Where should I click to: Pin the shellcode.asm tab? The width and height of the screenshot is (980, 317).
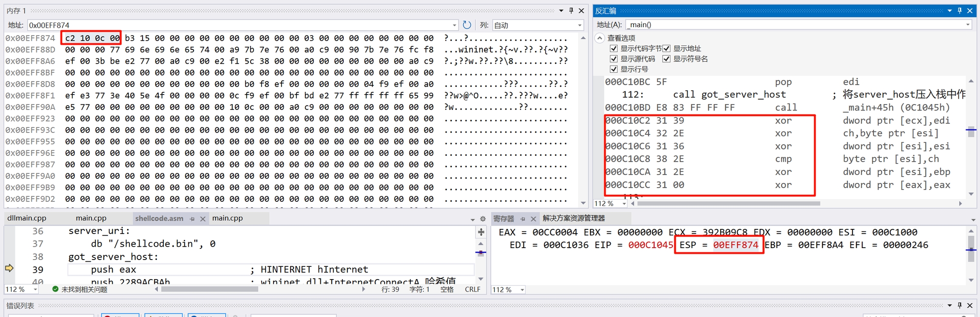coord(192,219)
